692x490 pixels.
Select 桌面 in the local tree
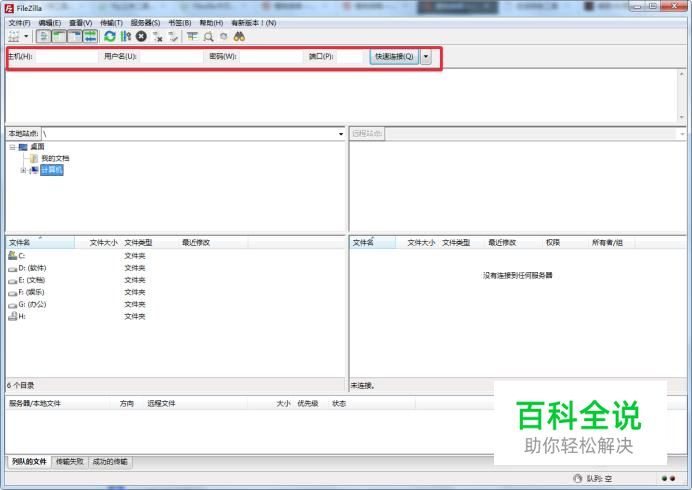37,147
